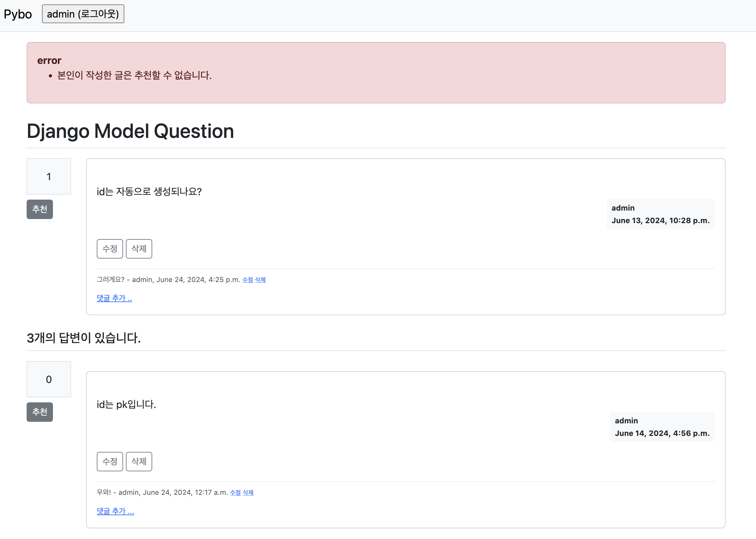756x539 pixels.
Task: Click the admin logout button
Action: coord(83,14)
